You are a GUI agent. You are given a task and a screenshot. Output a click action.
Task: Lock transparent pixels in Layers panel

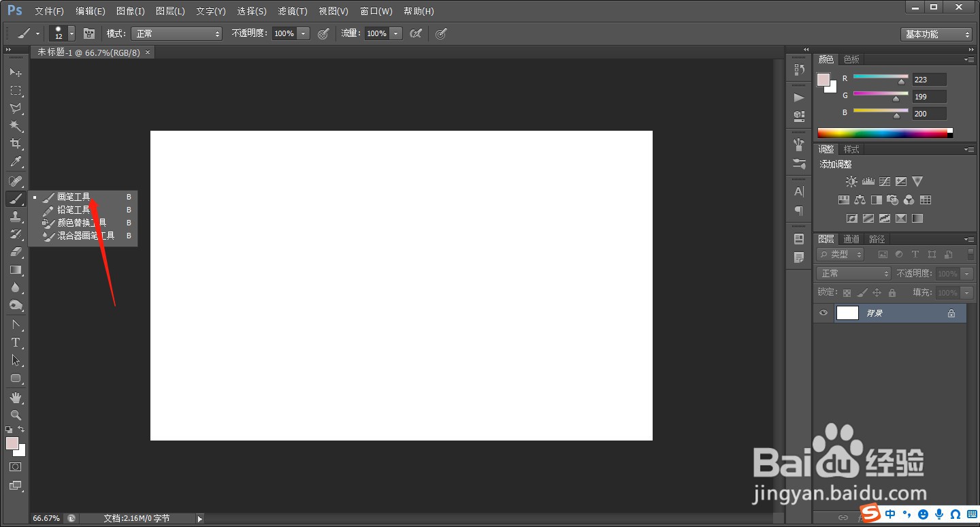(847, 293)
